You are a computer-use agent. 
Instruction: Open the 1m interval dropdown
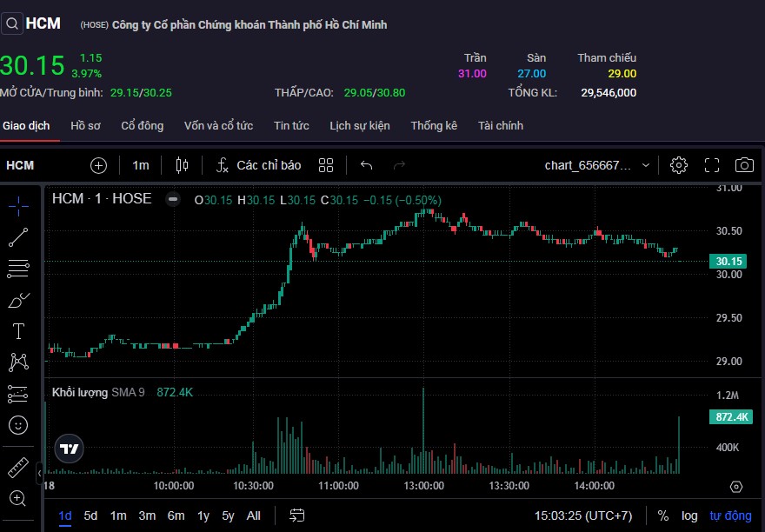point(140,165)
